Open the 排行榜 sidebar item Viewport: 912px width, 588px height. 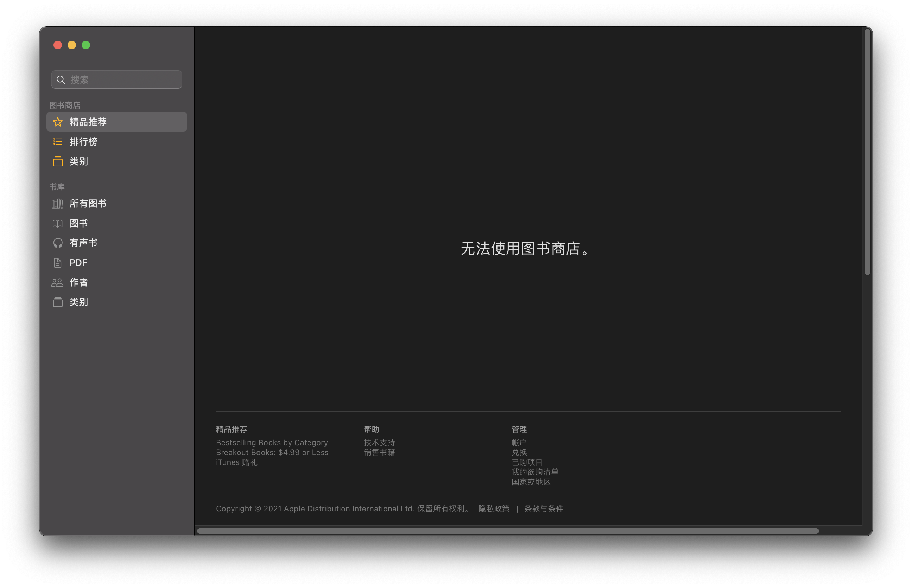(x=83, y=142)
